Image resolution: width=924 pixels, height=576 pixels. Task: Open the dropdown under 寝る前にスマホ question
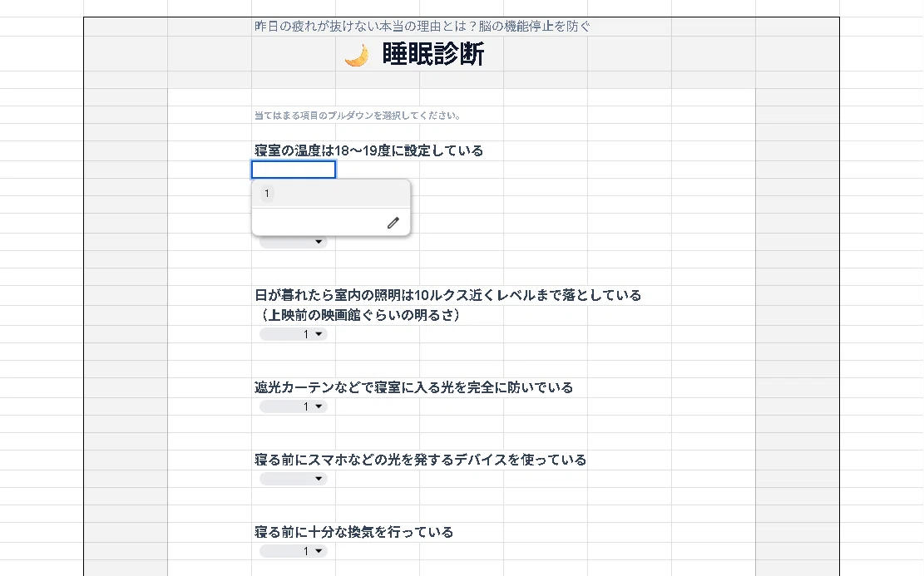point(294,478)
